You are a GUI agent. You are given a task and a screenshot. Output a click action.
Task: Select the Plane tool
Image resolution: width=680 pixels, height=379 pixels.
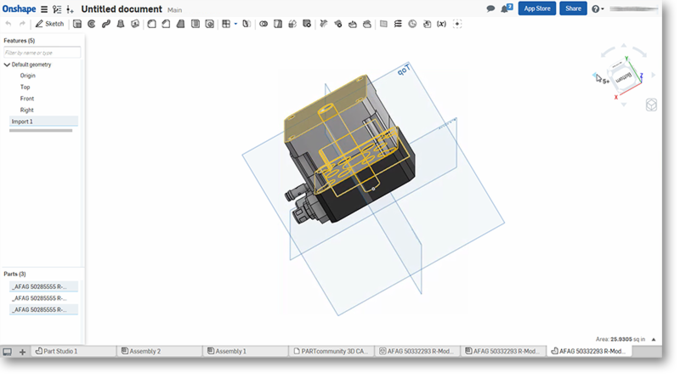coord(383,24)
